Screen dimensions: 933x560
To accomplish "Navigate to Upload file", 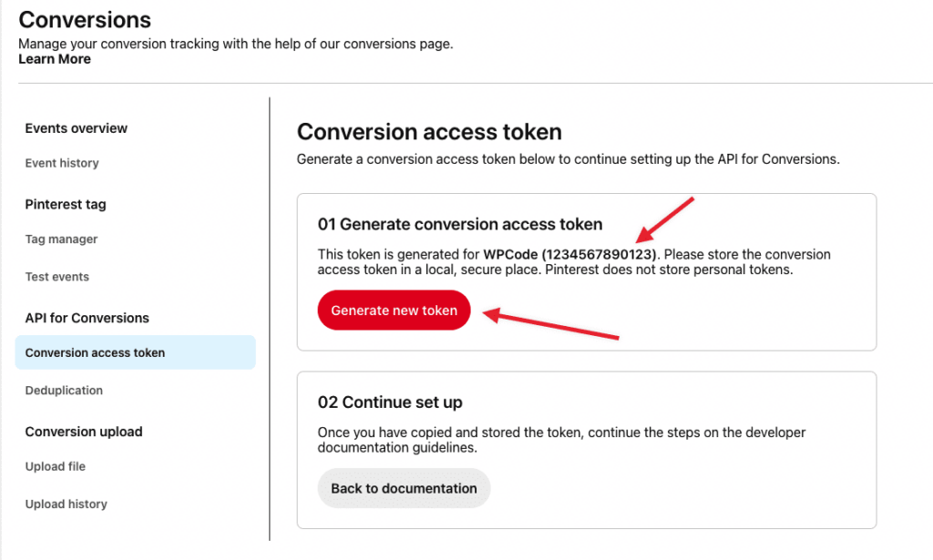I will 56,466.
